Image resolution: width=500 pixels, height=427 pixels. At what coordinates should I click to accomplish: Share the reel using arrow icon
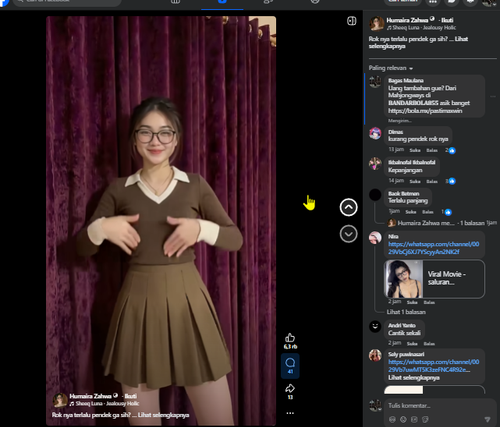[x=290, y=388]
